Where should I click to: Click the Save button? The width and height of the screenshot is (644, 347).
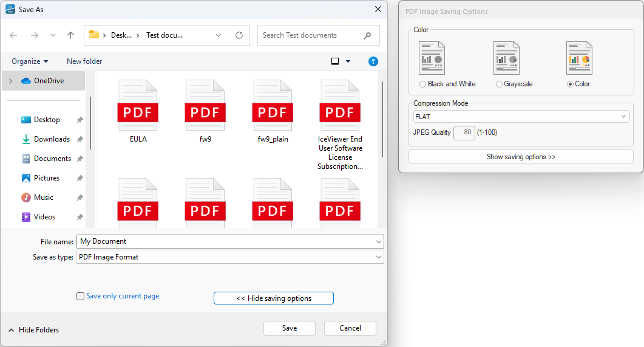(x=290, y=328)
